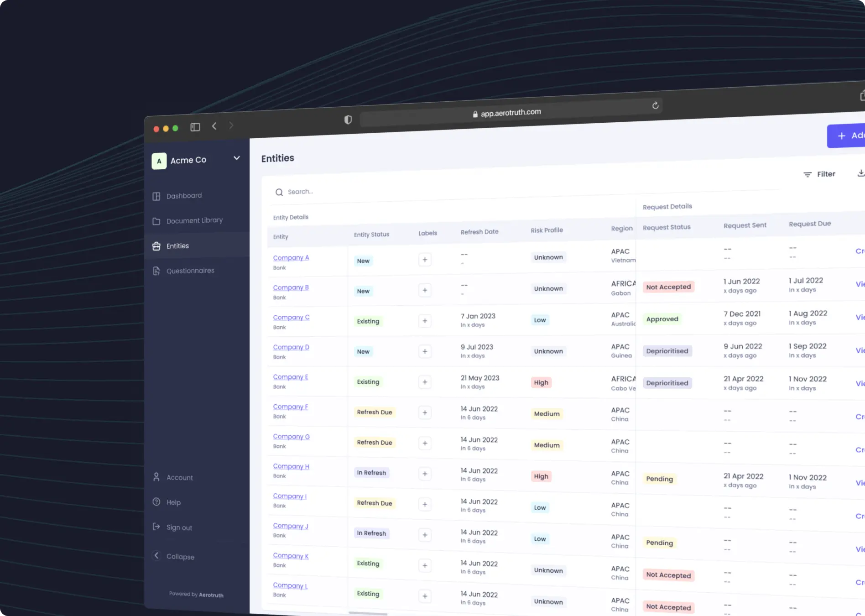Click the browser sidebar toggle icon

click(195, 127)
